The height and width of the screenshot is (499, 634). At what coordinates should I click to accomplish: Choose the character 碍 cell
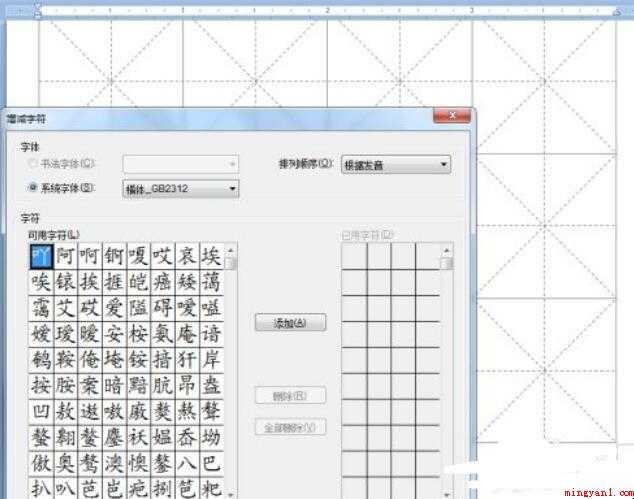pyautogui.click(x=163, y=308)
